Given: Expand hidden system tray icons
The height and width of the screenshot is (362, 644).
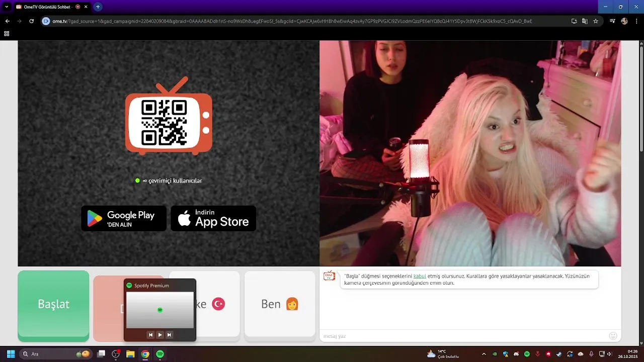Looking at the screenshot, I should click(x=484, y=354).
